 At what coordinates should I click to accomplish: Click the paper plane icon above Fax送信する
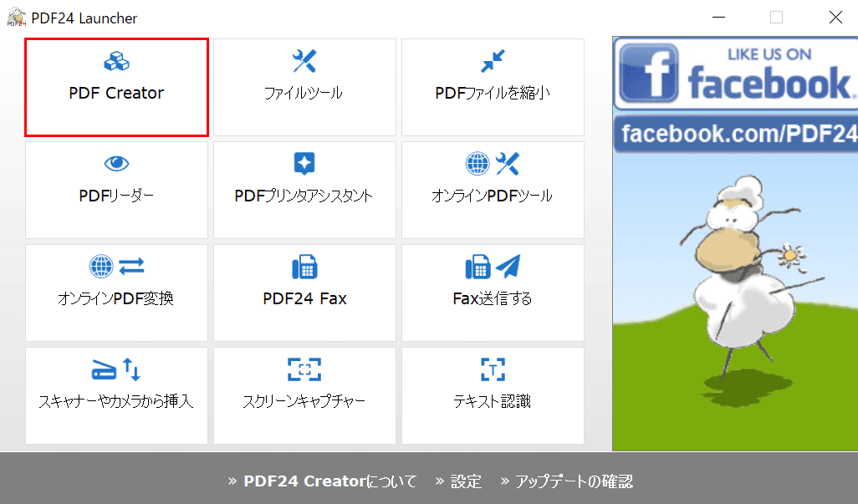click(x=508, y=267)
